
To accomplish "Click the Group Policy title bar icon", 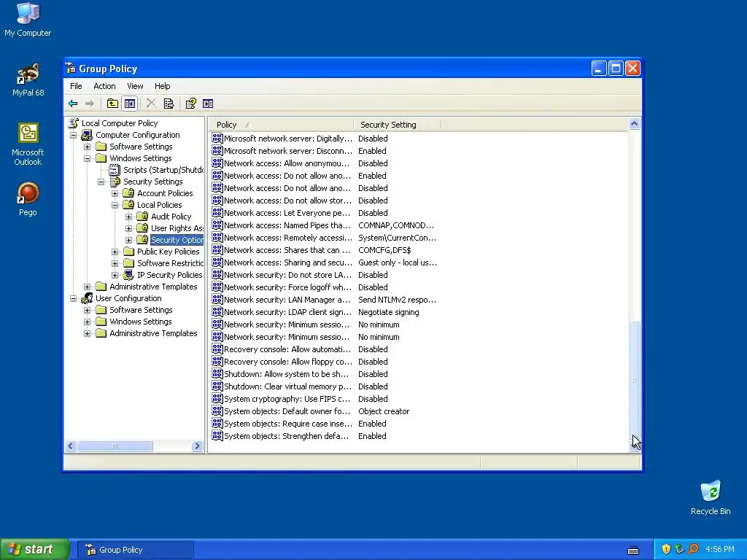I will click(x=71, y=69).
